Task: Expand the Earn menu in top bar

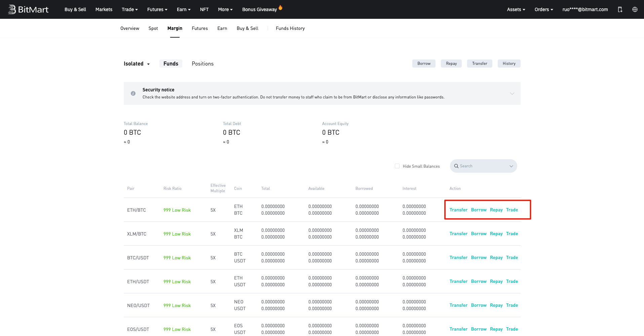Action: pyautogui.click(x=184, y=9)
